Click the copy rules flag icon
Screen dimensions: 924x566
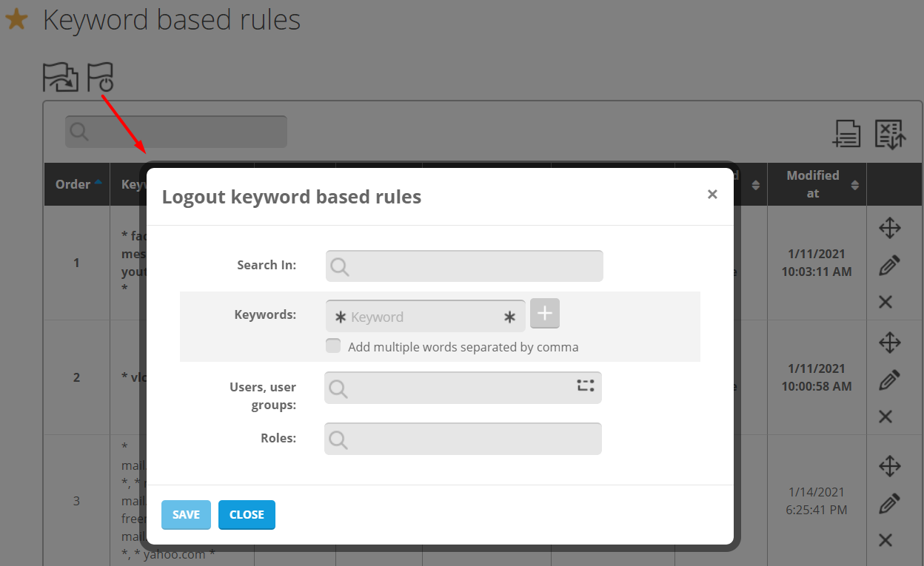[60, 77]
